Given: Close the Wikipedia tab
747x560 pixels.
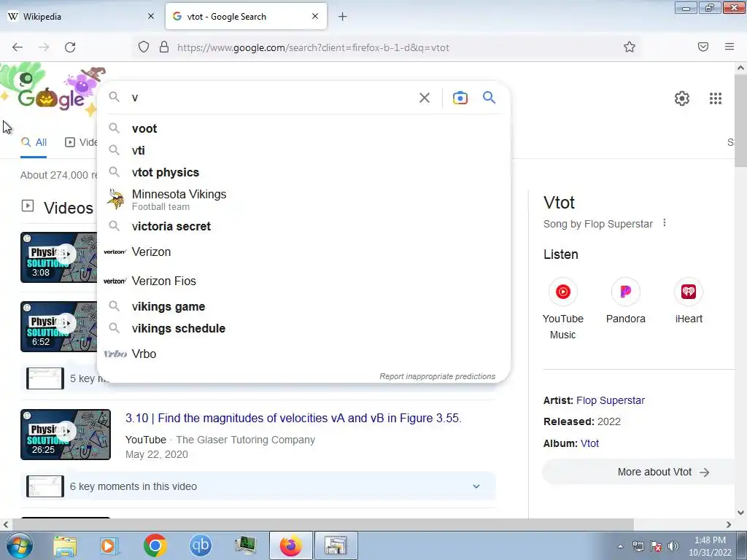Looking at the screenshot, I should click(150, 16).
